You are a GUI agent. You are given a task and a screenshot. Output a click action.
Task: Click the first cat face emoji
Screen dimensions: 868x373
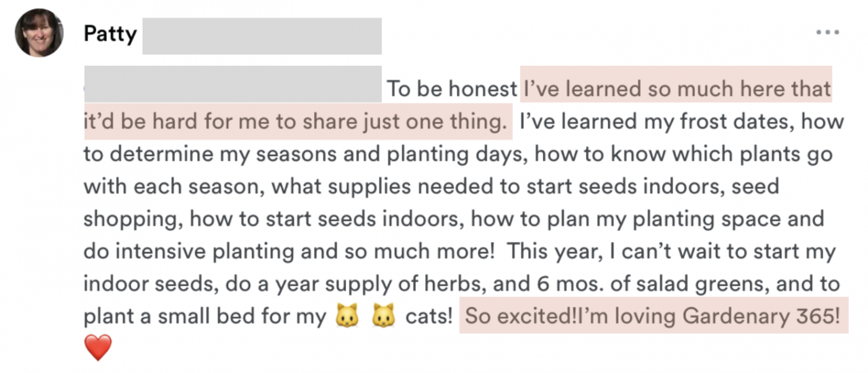tap(347, 317)
